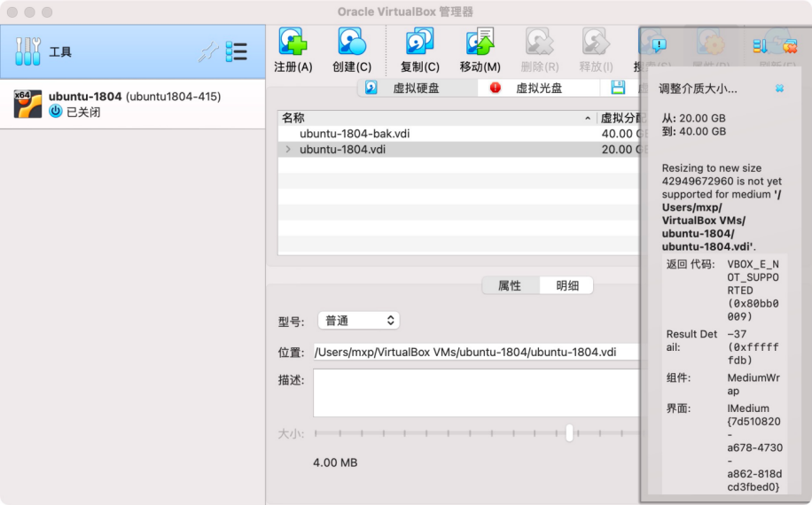Viewport: 812px width, 505px height.
Task: Close the resize medium error notification
Action: [x=779, y=89]
